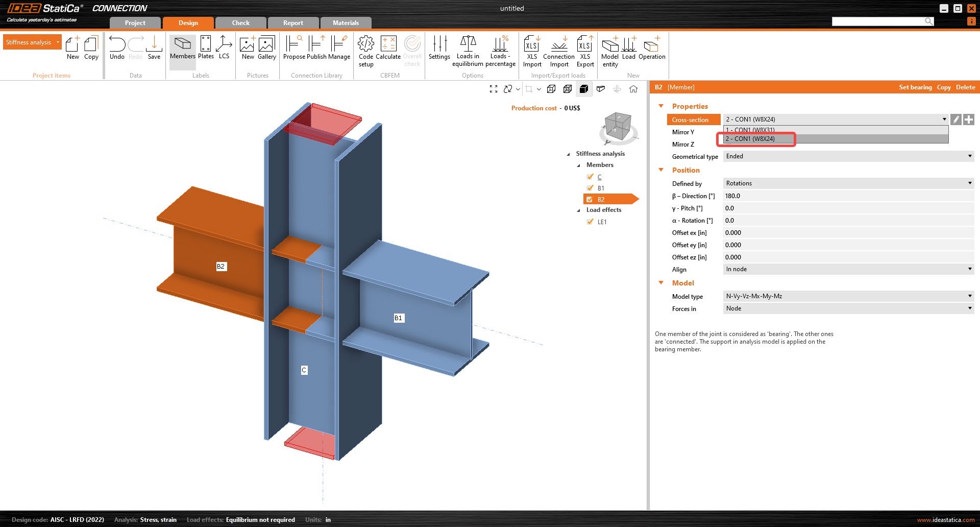This screenshot has height=527, width=980.
Task: Open the Geometrical type dropdown
Action: 848,156
